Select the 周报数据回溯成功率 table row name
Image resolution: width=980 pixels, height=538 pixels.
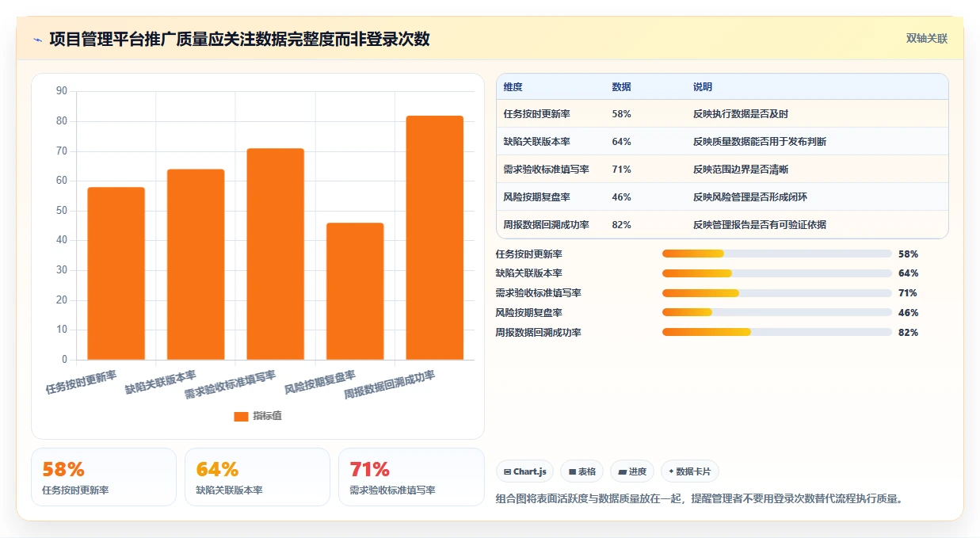point(546,225)
